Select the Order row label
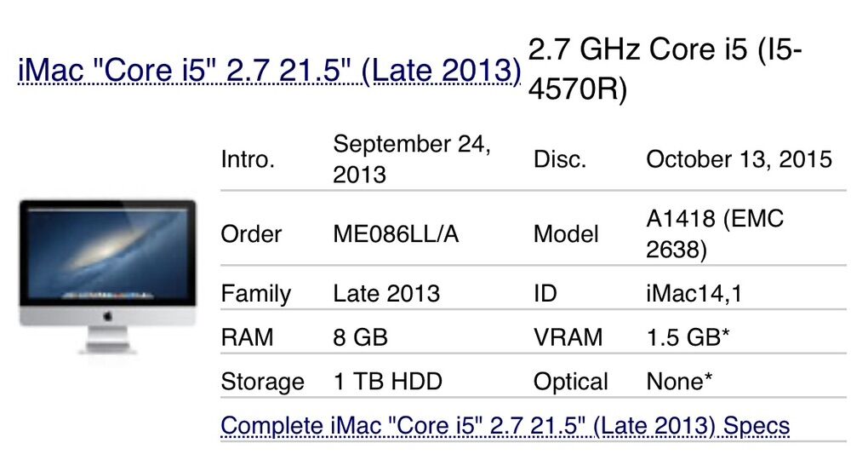The image size is (868, 460). (251, 234)
